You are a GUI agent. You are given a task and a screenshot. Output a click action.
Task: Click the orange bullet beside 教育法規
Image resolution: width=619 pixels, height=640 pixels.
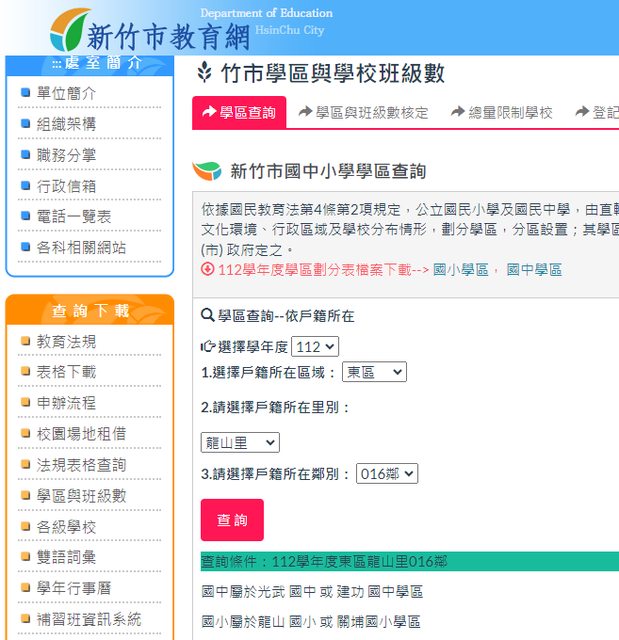pos(26,342)
